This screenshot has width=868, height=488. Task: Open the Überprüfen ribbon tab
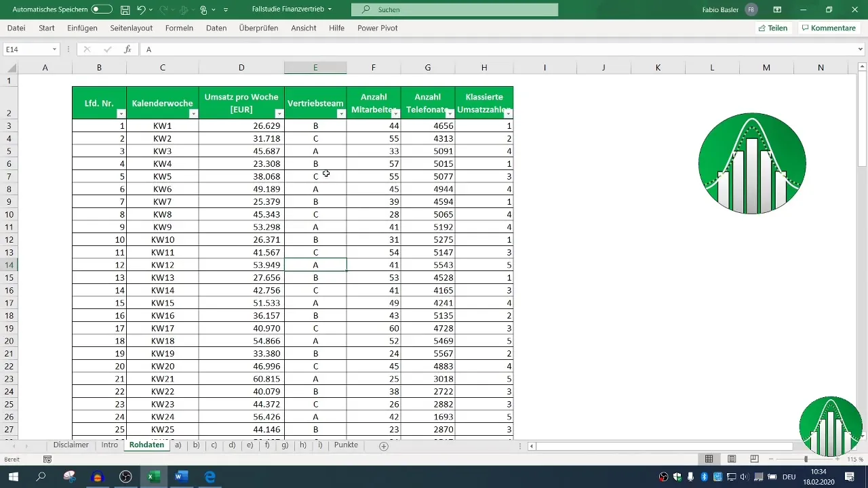259,28
